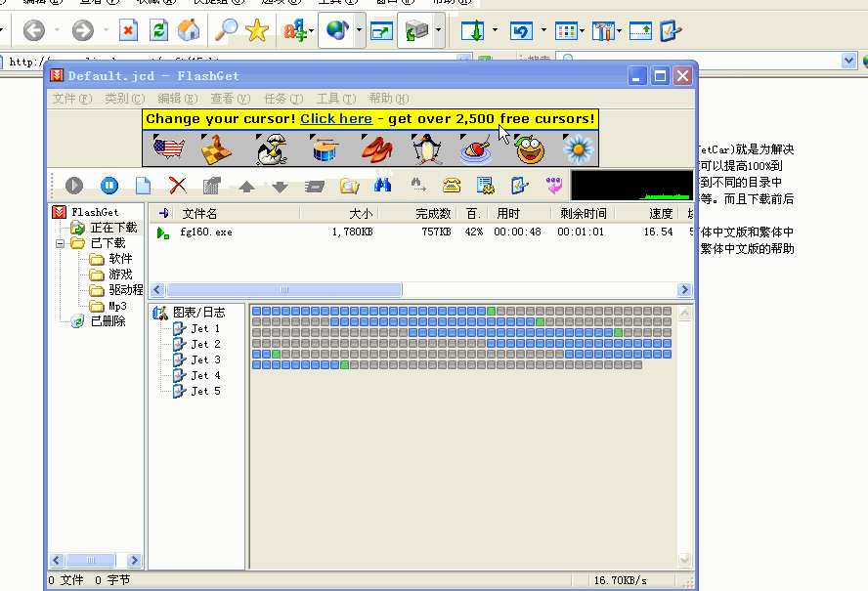This screenshot has height=591, width=868.
Task: Open dropdown arrow beside the browser grid icon
Action: (x=582, y=30)
